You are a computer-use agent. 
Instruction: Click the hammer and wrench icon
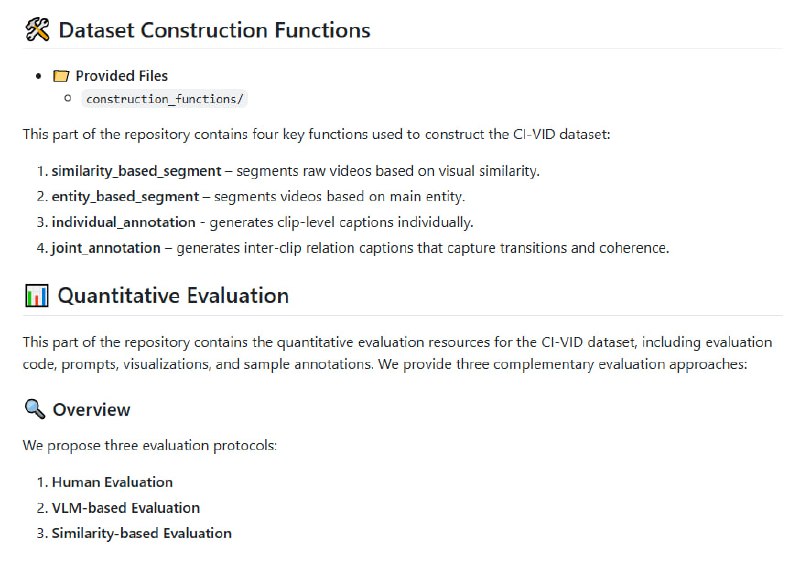[x=37, y=30]
